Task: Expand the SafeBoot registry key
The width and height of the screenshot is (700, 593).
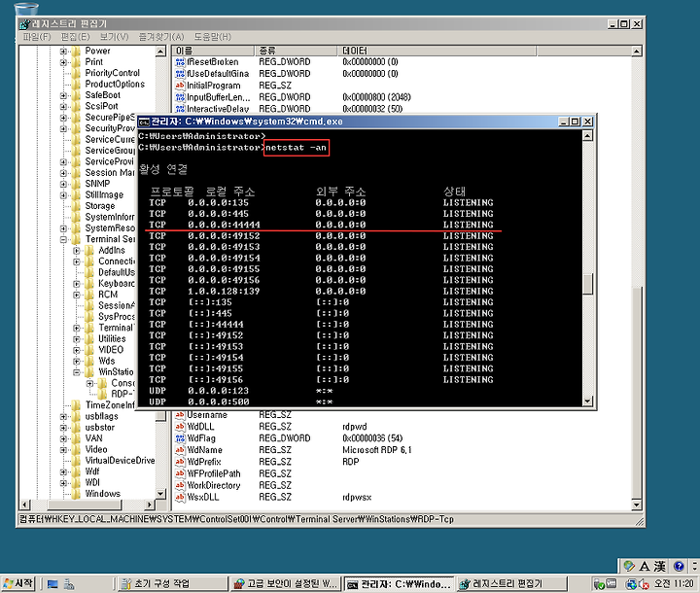Action: point(63,95)
